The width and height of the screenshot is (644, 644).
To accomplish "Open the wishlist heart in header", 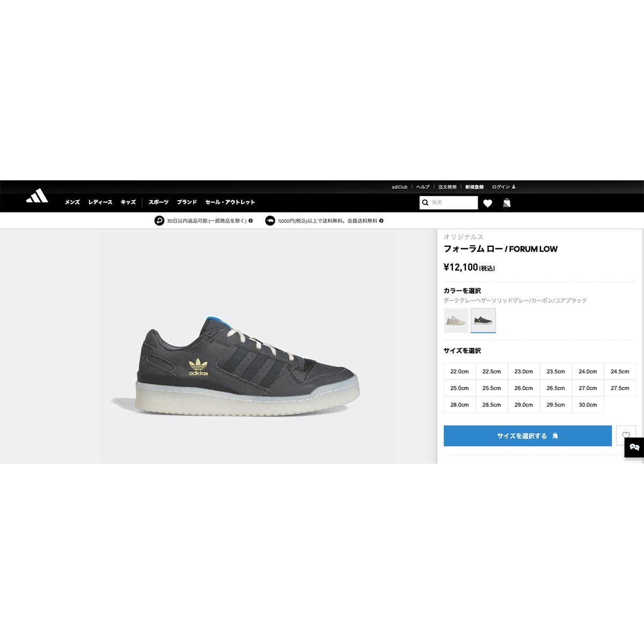I will (487, 203).
